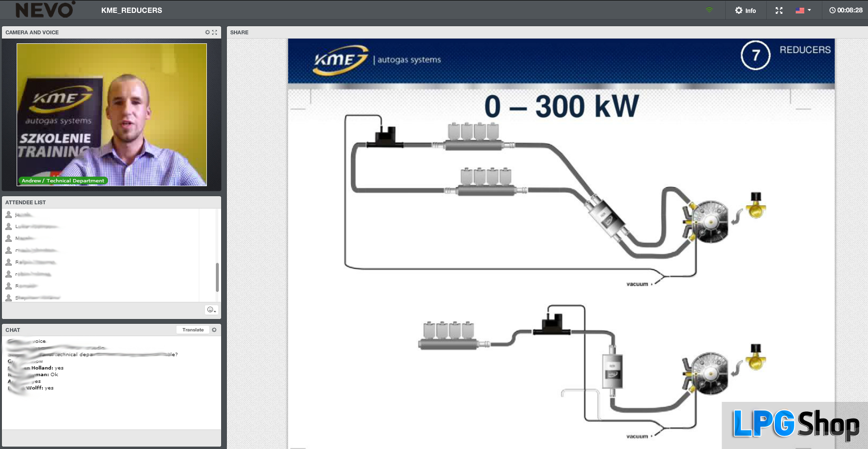Click the 0 – 300 kW heading
The height and width of the screenshot is (449, 868).
[x=562, y=107]
